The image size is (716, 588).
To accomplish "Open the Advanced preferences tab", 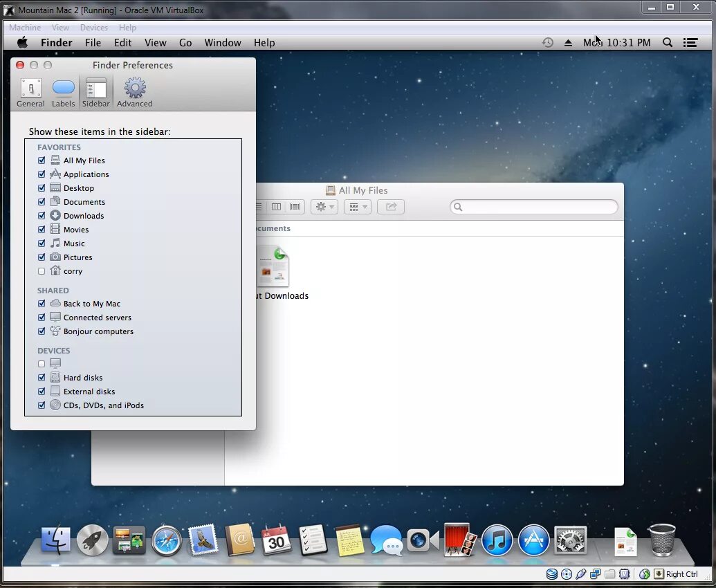I will [135, 93].
